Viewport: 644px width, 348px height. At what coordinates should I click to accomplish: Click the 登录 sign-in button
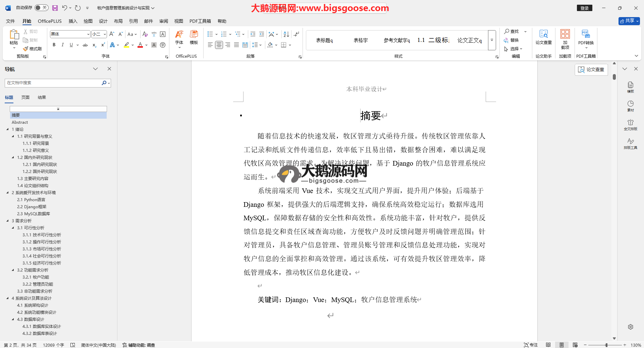584,8
